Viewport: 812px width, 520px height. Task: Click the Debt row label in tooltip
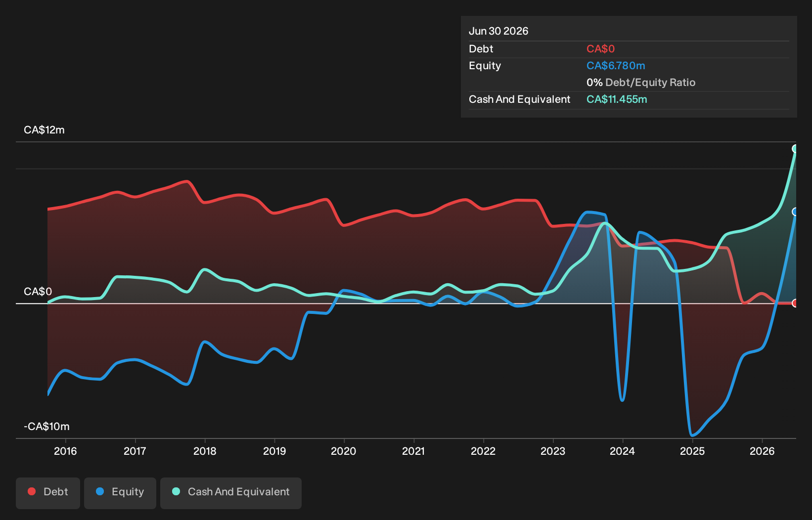pos(481,49)
